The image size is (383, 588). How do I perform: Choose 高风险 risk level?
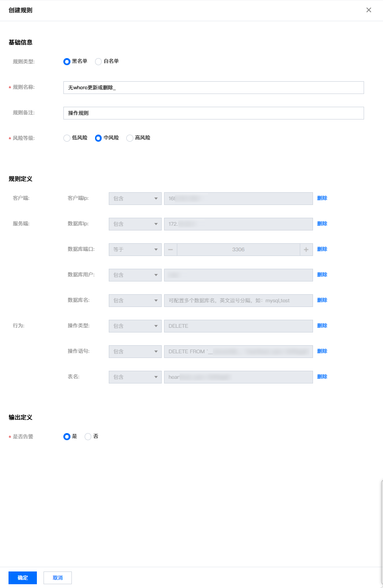pyautogui.click(x=130, y=138)
